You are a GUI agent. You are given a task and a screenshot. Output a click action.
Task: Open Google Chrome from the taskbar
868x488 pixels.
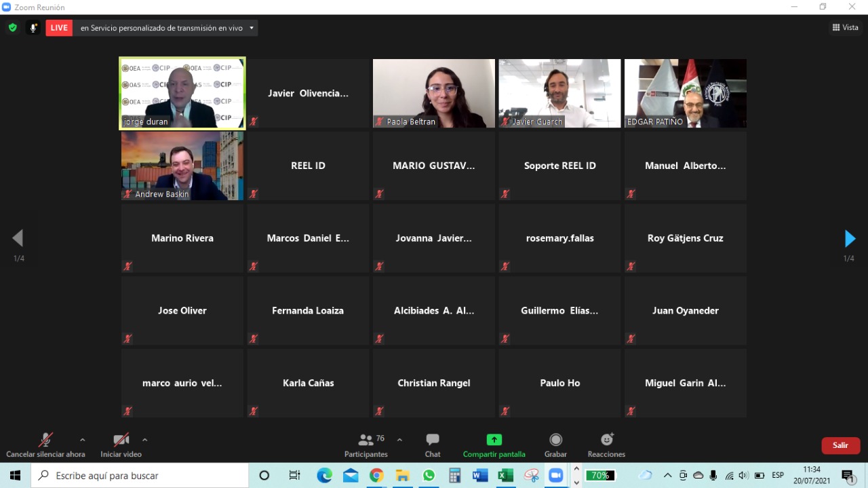pos(376,475)
